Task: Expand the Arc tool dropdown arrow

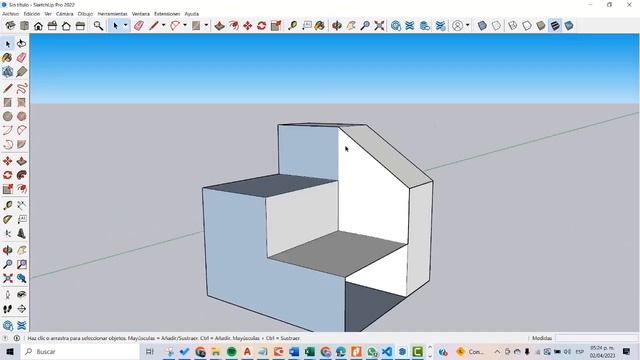Action: (x=185, y=25)
